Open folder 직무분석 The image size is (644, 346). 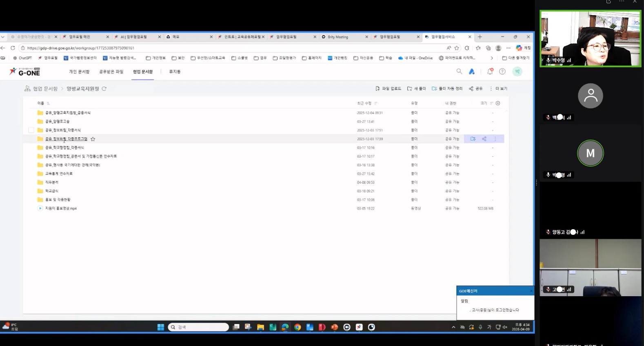coord(52,182)
